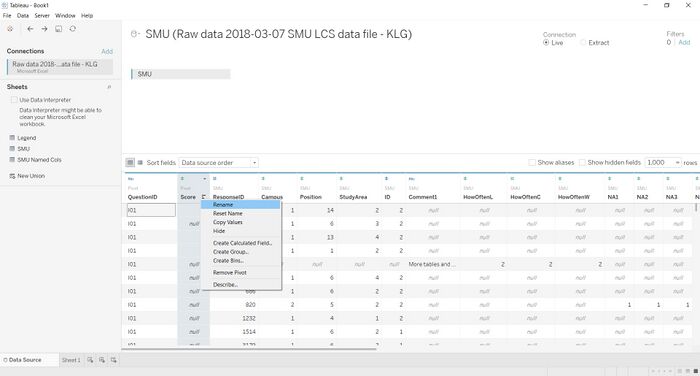Viewport: 700px width, 376px height.
Task: Add a new connection via the Add link
Action: [107, 51]
